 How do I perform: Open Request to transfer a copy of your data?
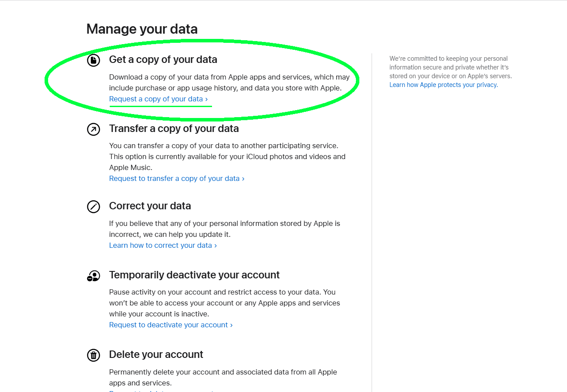[174, 178]
